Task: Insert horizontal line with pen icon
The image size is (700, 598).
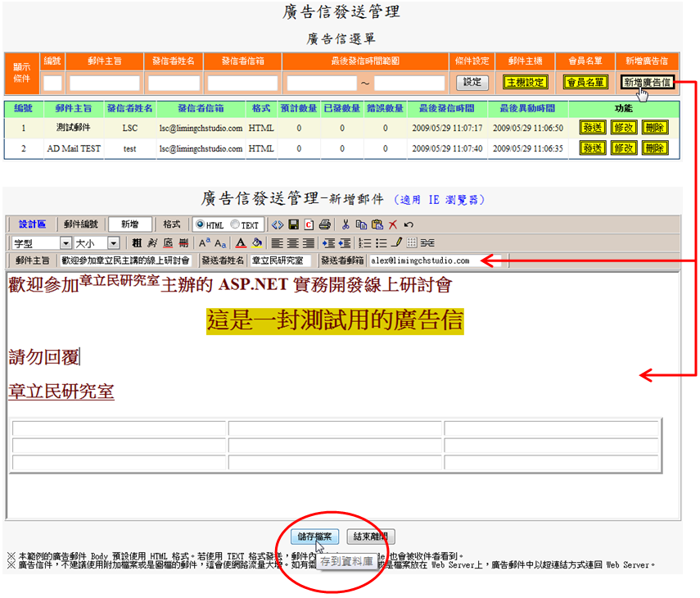Action: click(396, 242)
